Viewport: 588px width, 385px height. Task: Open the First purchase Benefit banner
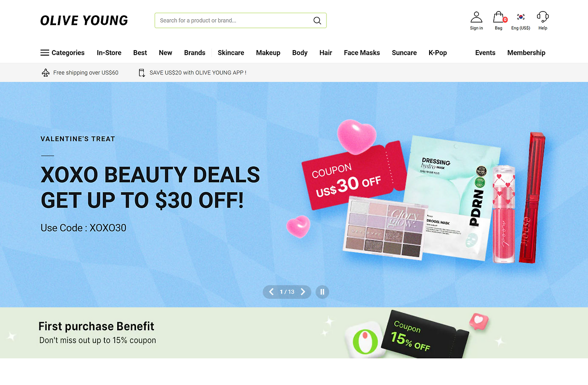click(294, 333)
